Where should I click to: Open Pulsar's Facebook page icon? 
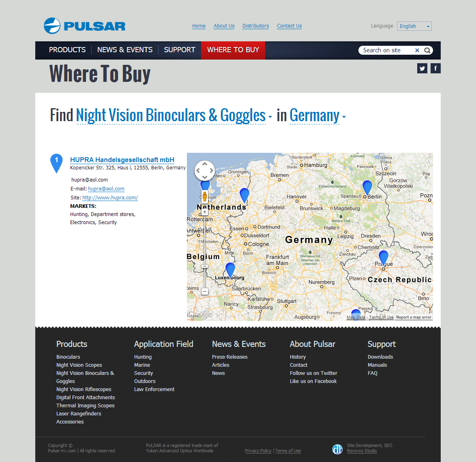coord(435,68)
